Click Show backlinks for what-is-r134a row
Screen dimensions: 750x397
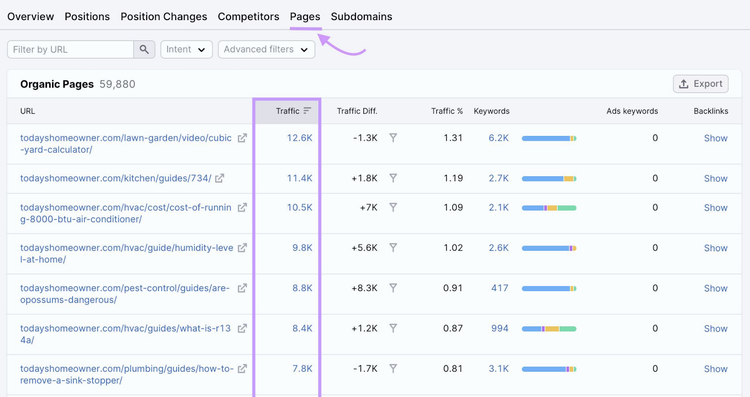click(716, 329)
